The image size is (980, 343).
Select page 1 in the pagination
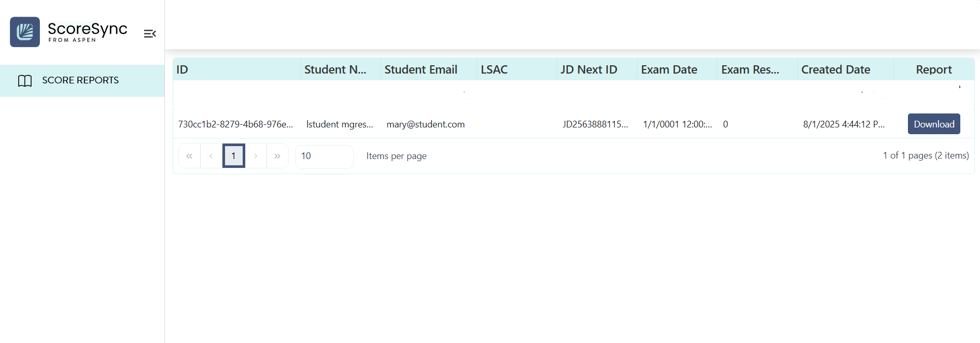(234, 156)
